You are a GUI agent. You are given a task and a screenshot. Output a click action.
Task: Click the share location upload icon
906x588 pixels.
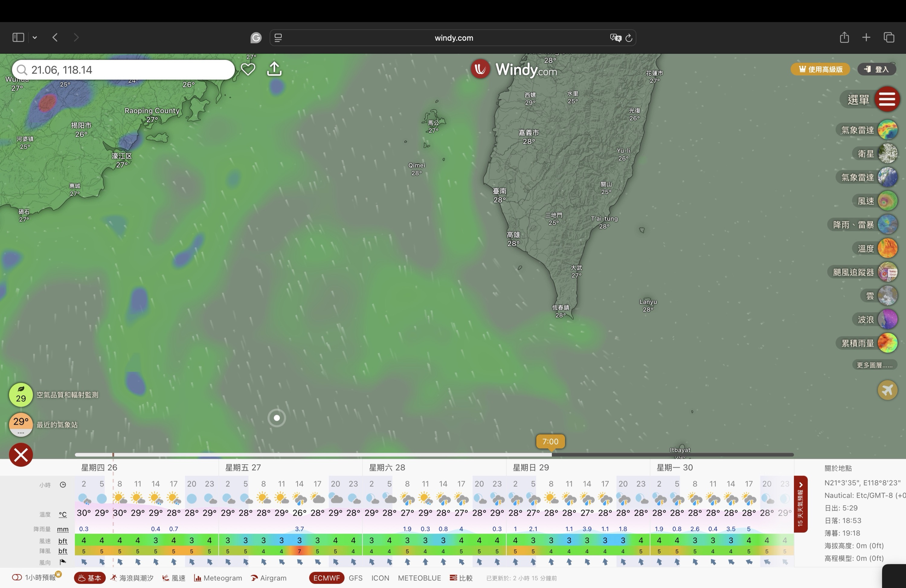tap(275, 69)
